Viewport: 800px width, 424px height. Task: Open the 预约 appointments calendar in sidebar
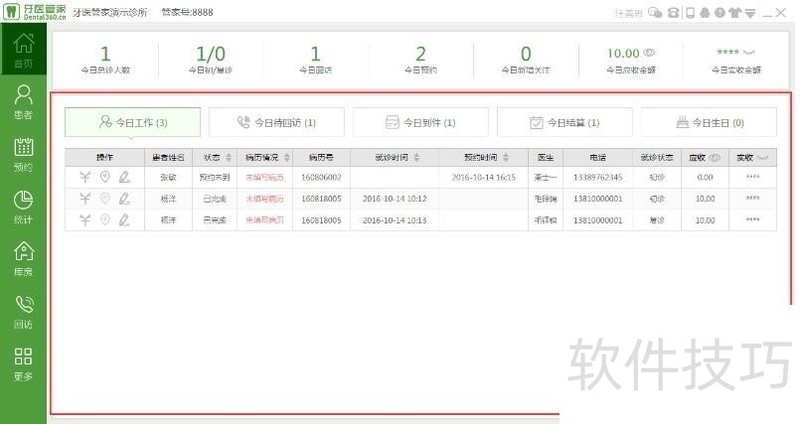tap(23, 154)
